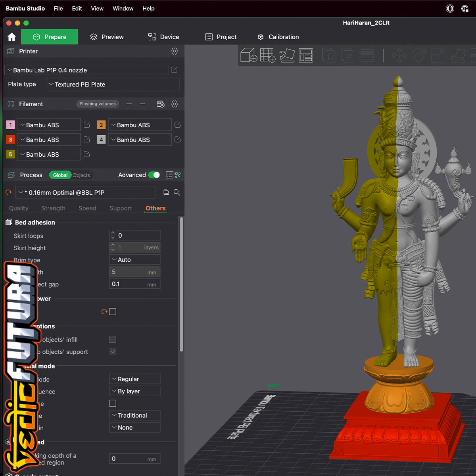
Task: Open Filament settings via gear icon
Action: tap(175, 104)
